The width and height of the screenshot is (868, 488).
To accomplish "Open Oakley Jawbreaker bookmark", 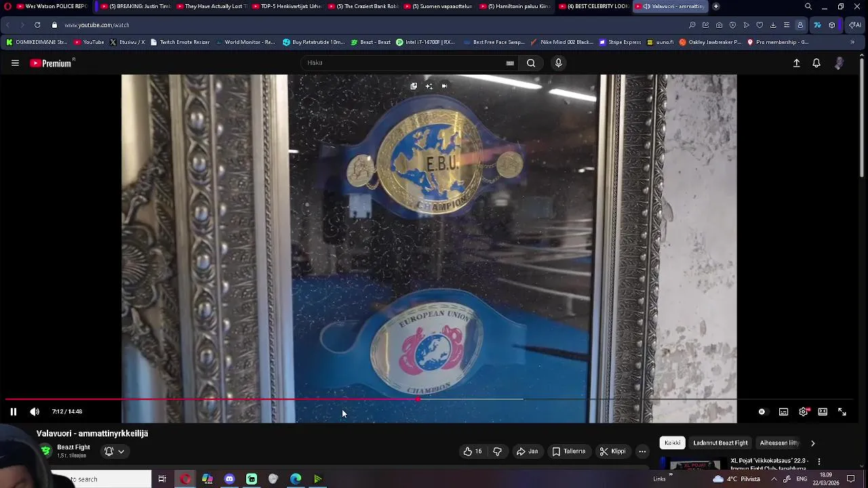I will (x=710, y=42).
